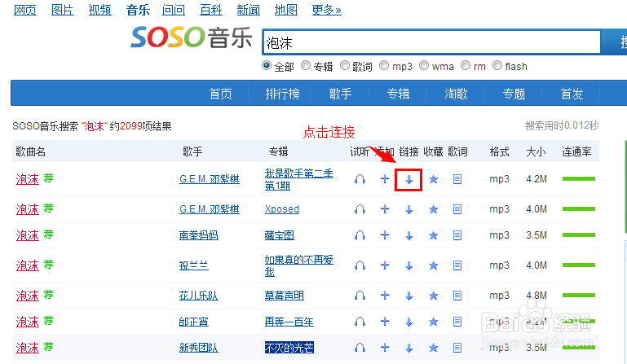627x364 pixels.
Task: Open the 歌手 navigation tab
Action: (340, 94)
